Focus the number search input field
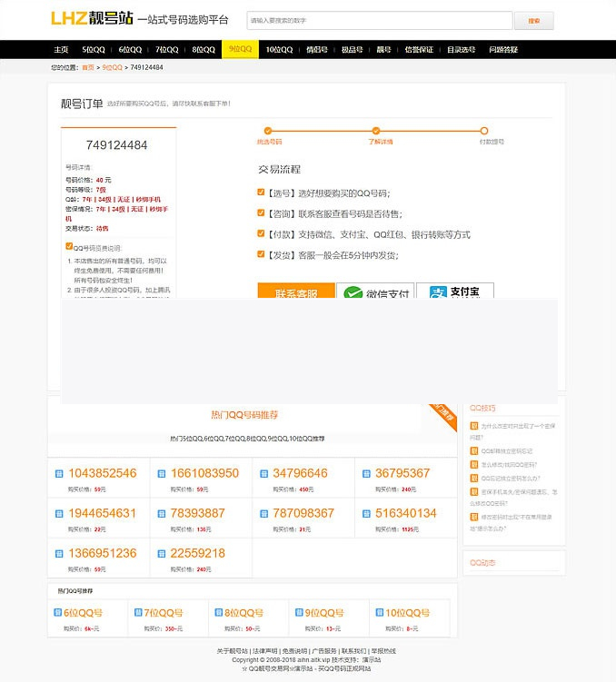Image resolution: width=616 pixels, height=682 pixels. click(379, 21)
